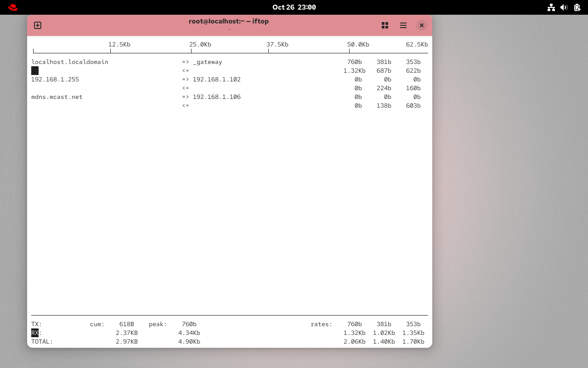Open the calendar by clicking Oct 26 clock
Image resolution: width=588 pixels, height=368 pixels.
[x=294, y=7]
